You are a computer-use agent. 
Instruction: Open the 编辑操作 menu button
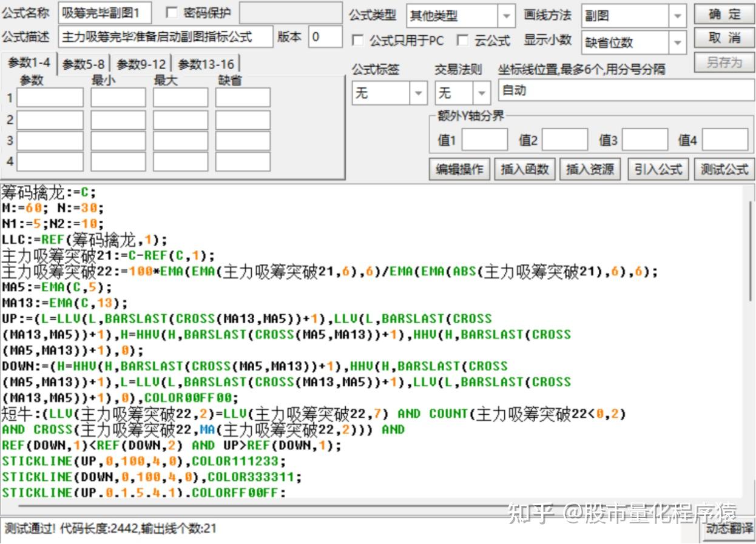click(x=460, y=169)
